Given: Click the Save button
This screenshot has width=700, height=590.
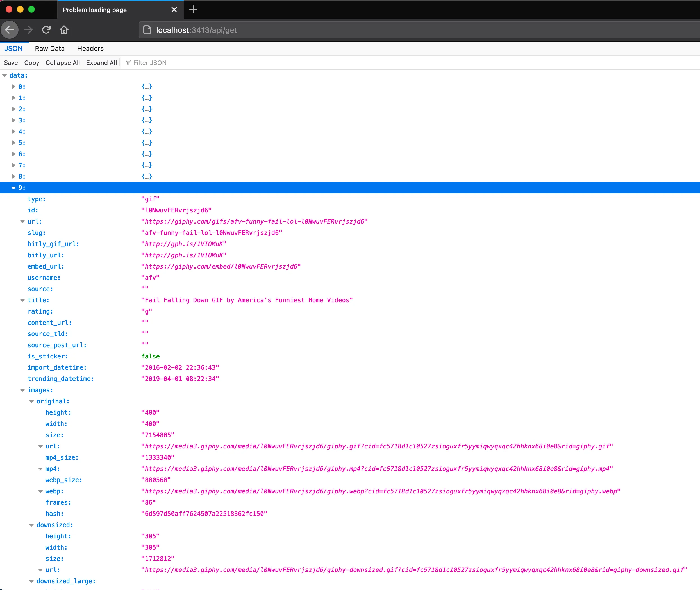Looking at the screenshot, I should coord(11,63).
